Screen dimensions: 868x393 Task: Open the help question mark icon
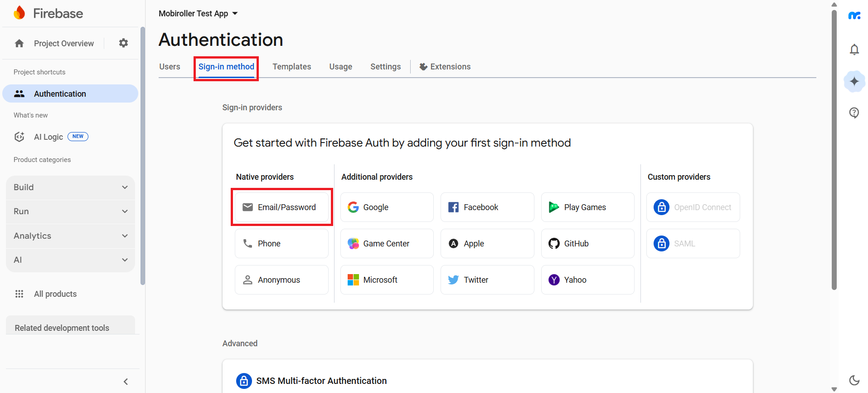point(854,113)
